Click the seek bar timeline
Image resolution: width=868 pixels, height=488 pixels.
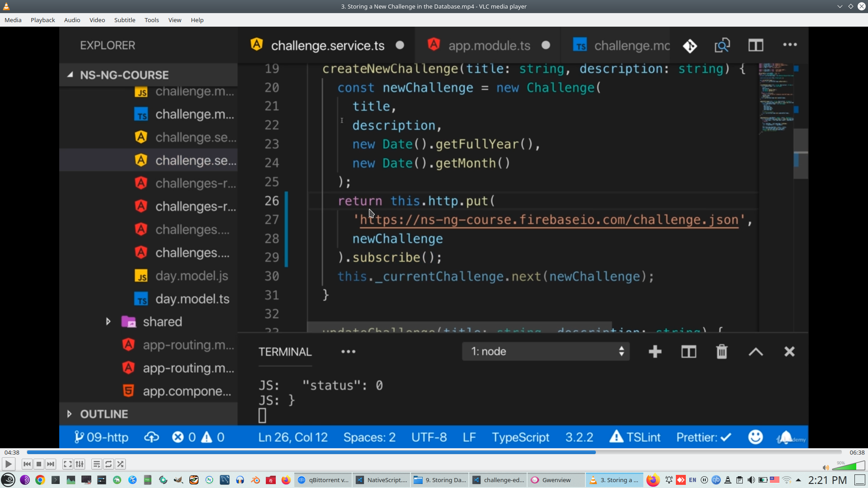pos(434,452)
